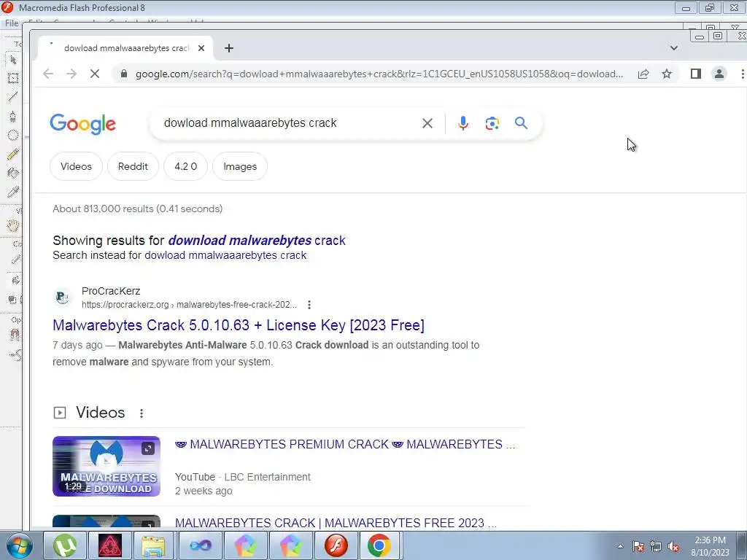This screenshot has height=560, width=747.
Task: Open a new Chrome tab
Action: pyautogui.click(x=228, y=48)
